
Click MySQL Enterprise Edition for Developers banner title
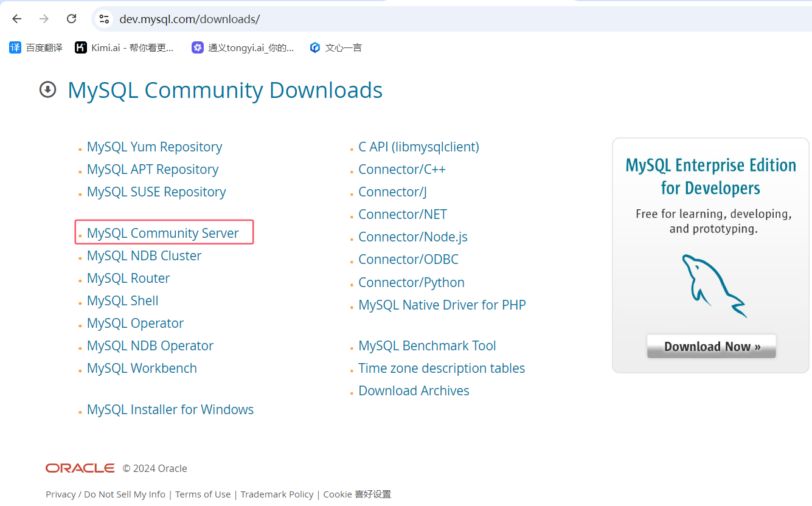[711, 176]
